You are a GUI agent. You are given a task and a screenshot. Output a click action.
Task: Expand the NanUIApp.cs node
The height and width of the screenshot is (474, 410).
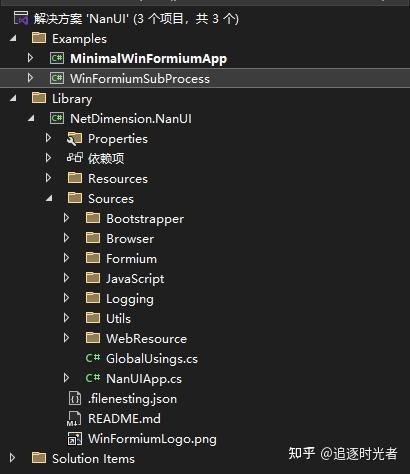coord(66,378)
